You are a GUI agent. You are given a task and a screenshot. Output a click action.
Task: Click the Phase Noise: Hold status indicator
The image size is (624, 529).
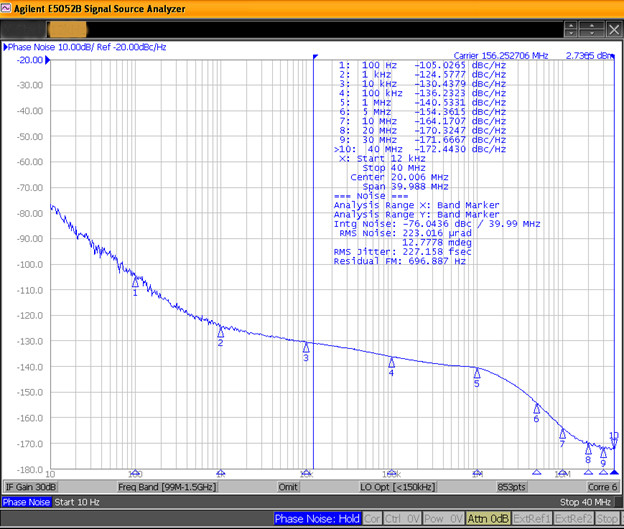317,519
